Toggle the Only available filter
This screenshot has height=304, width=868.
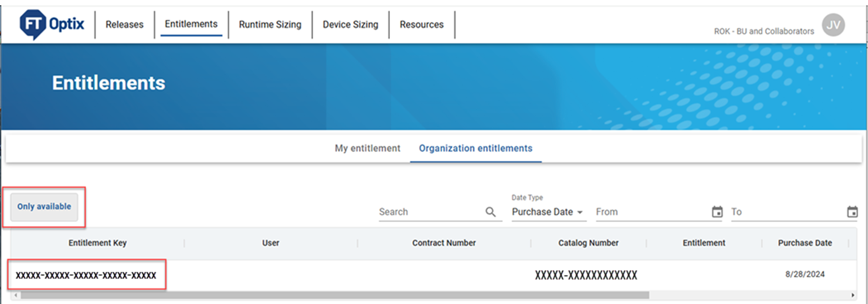(44, 207)
